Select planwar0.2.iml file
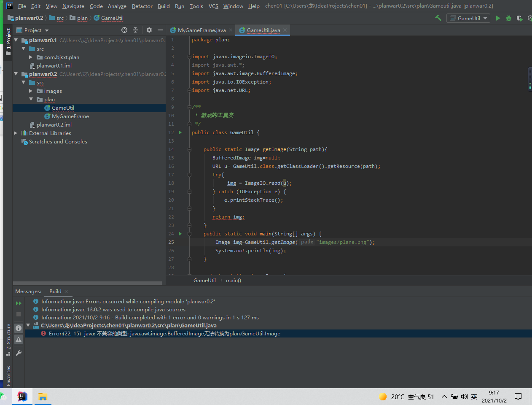Viewport: 532px width, 405px height. coord(54,124)
